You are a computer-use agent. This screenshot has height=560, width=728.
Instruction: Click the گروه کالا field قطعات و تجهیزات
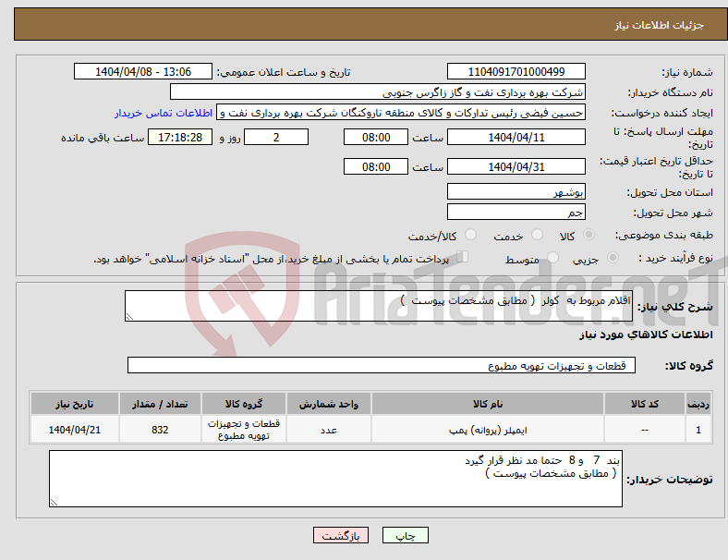[382, 365]
